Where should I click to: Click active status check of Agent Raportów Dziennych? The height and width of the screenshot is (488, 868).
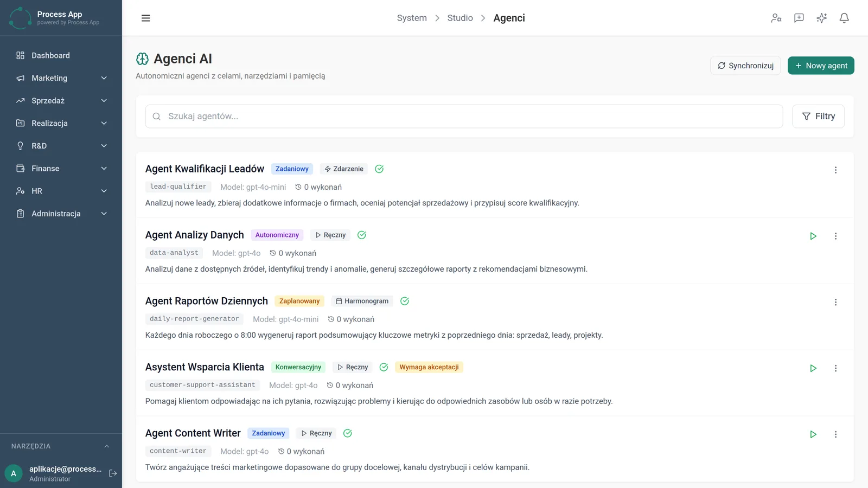[405, 301]
